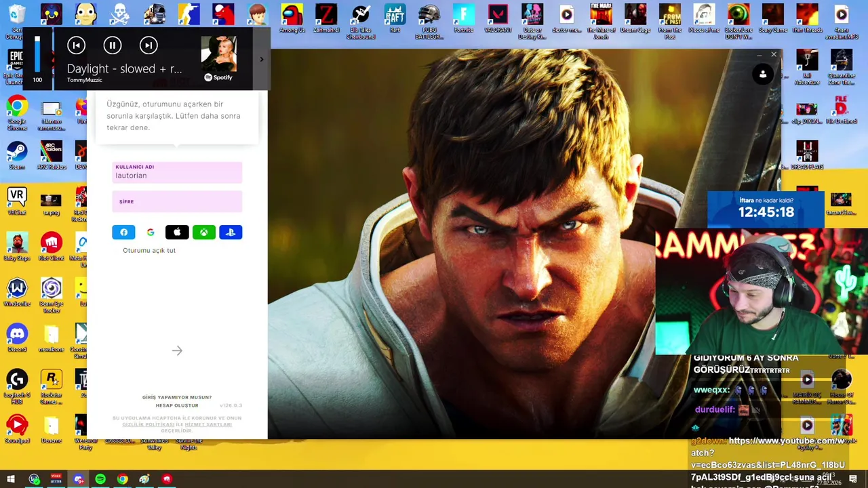This screenshot has width=868, height=488.
Task: Click the login arrow submit button
Action: (177, 350)
